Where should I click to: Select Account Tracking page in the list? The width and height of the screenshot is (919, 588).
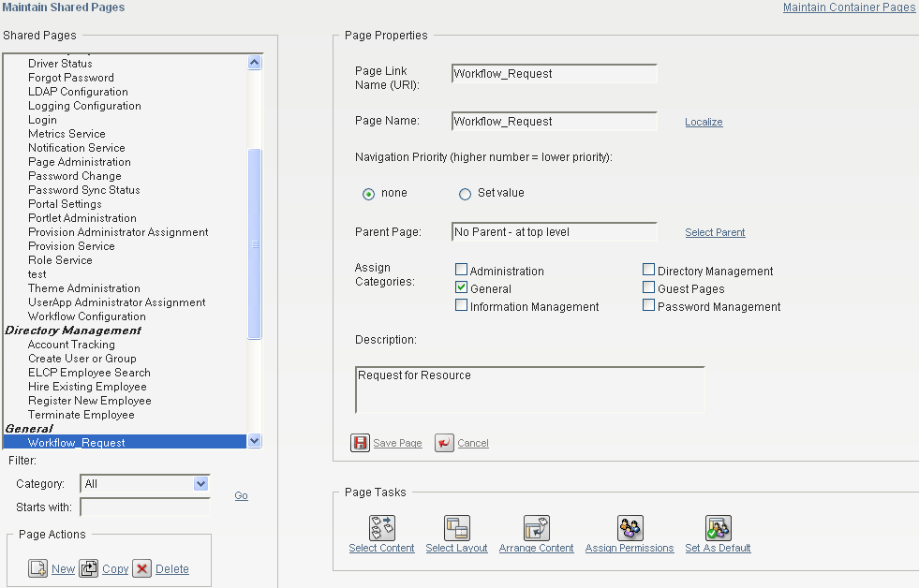click(71, 345)
